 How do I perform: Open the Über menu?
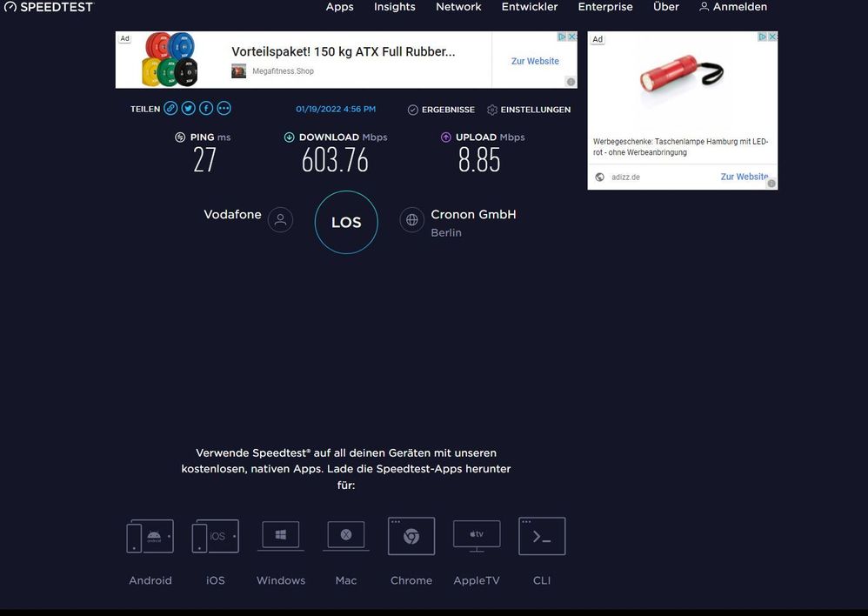pyautogui.click(x=666, y=7)
